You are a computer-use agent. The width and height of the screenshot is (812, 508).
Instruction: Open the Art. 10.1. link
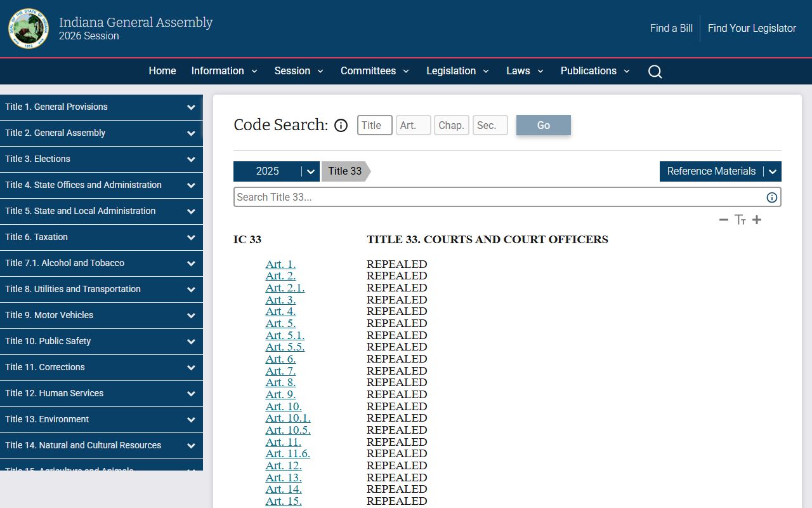pos(288,418)
